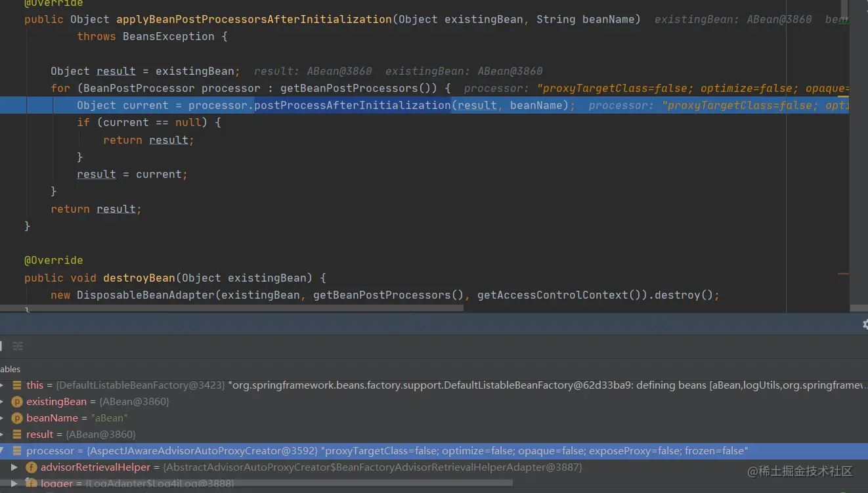Viewport: 868px width, 493px height.
Task: Click the stacked-bars icon beside the processor variable
Action: click(17, 451)
